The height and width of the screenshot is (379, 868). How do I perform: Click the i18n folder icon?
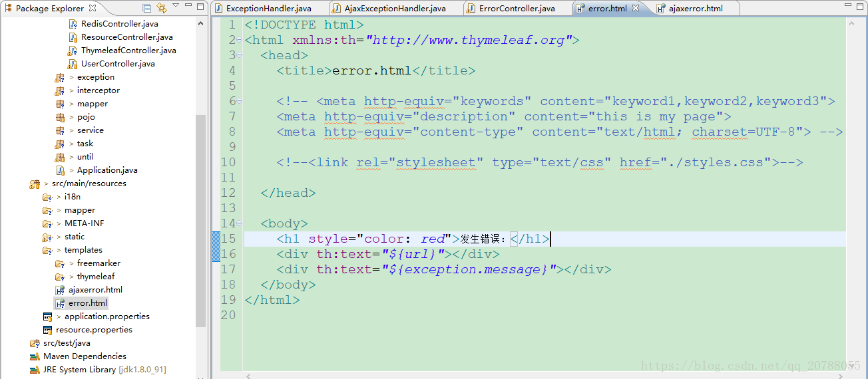(x=47, y=197)
